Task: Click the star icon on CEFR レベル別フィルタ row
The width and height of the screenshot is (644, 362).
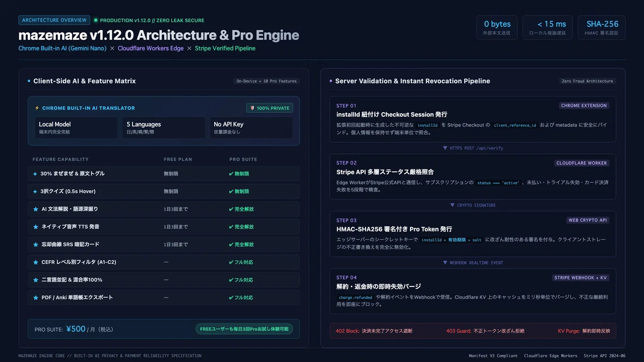Action: pyautogui.click(x=35, y=262)
